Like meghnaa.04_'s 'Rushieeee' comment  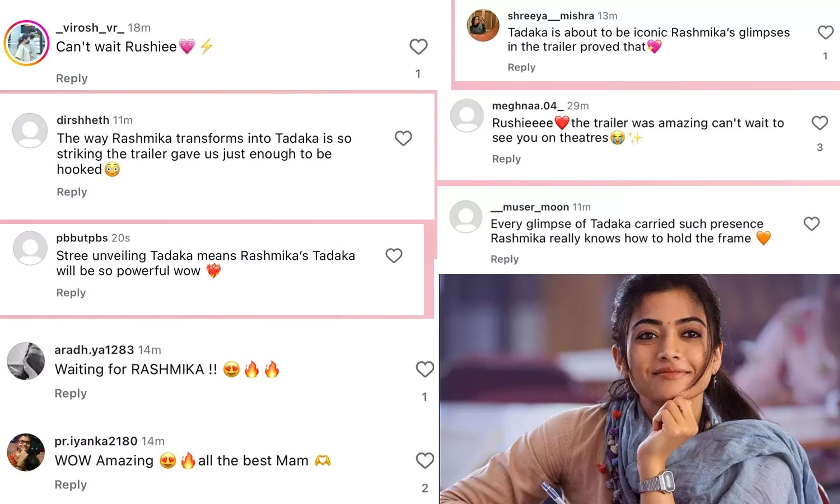pyautogui.click(x=819, y=123)
